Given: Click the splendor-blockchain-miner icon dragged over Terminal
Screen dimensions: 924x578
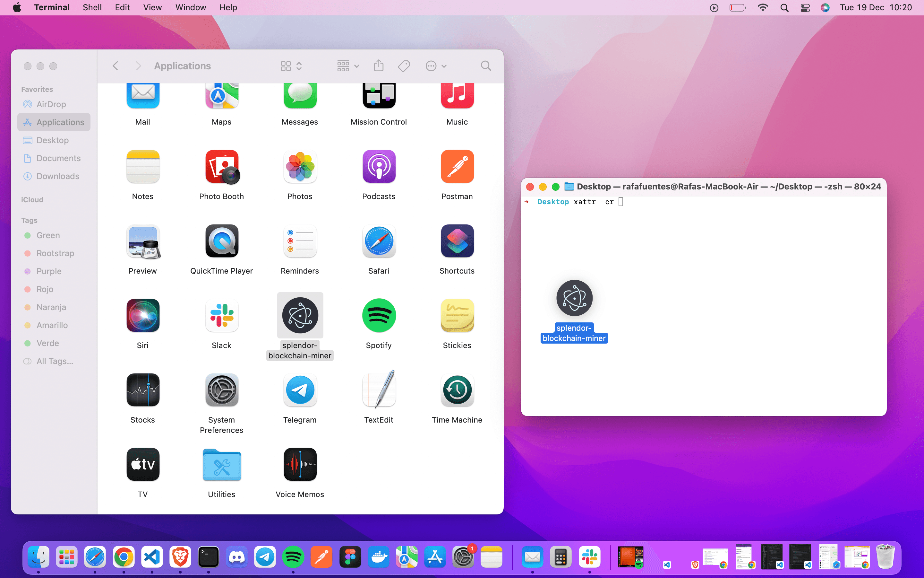Looking at the screenshot, I should coord(574,298).
